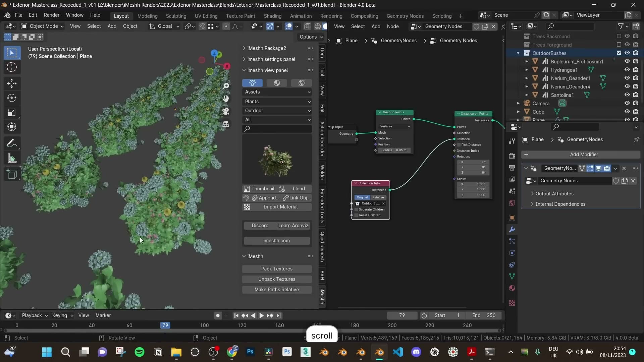
Task: Hide Nerium_Oeander1 in viewport
Action: (x=627, y=78)
